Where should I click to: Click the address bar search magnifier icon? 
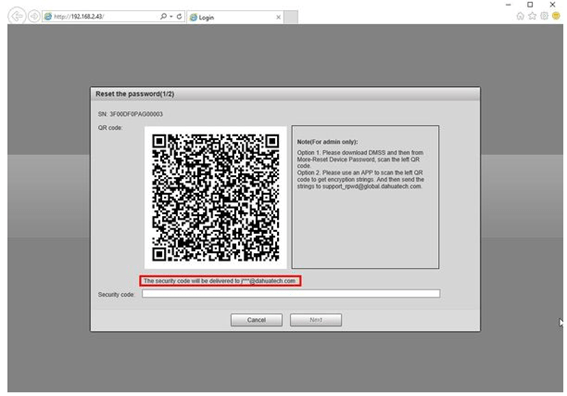163,16
